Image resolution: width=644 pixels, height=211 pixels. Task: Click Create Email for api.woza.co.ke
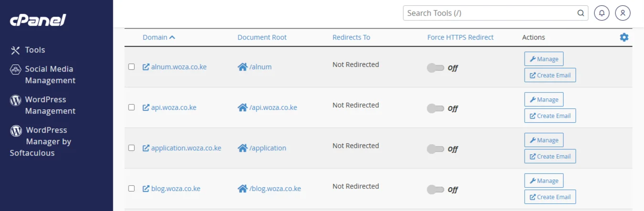click(x=550, y=116)
